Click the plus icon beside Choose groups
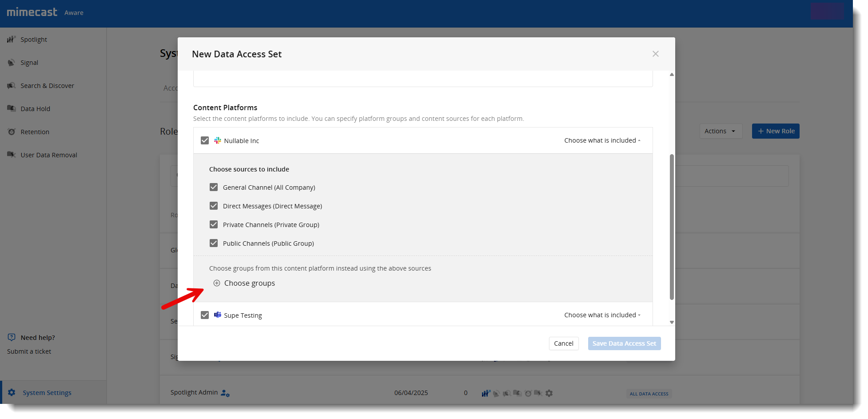 (217, 283)
